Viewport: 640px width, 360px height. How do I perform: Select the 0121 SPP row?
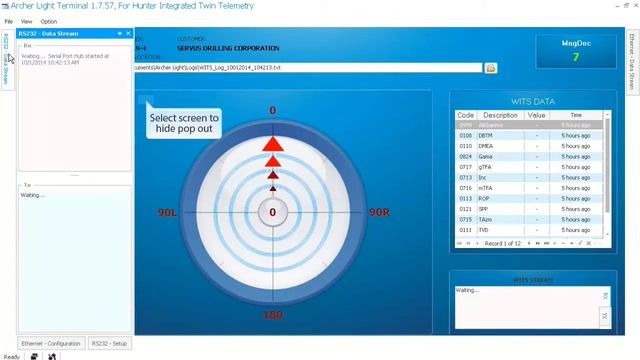click(x=529, y=209)
